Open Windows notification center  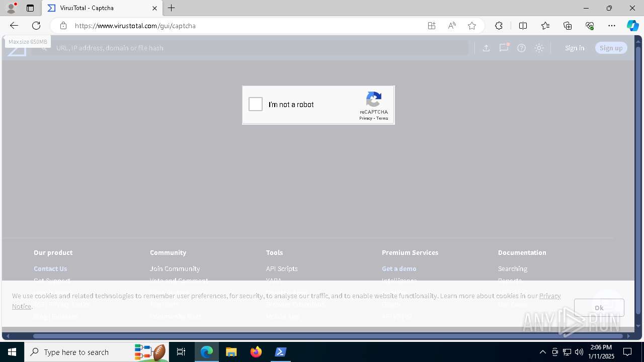[628, 352]
